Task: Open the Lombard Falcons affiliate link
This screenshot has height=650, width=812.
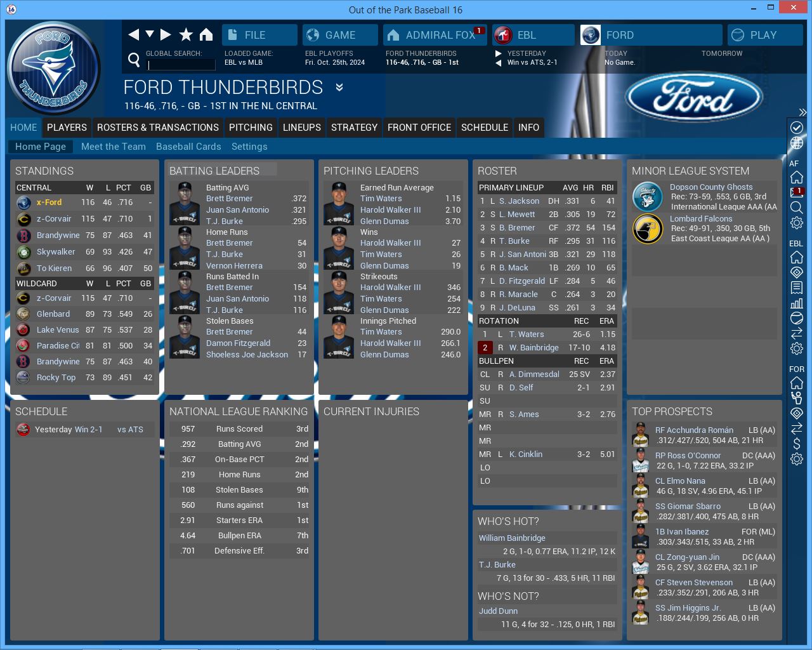Action: [x=701, y=219]
